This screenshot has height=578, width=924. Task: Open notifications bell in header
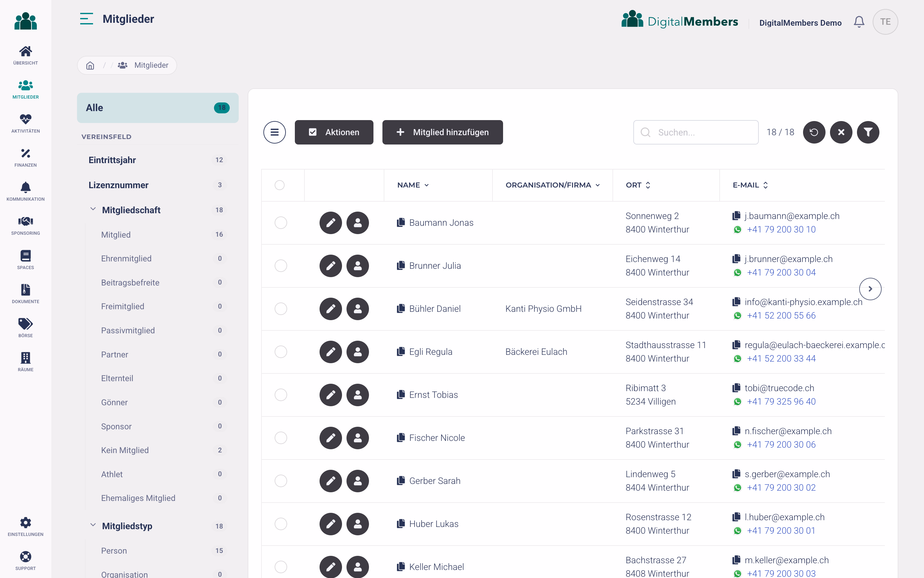tap(859, 22)
